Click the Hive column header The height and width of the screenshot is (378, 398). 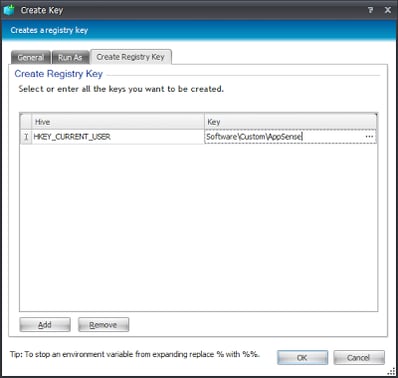[118, 122]
